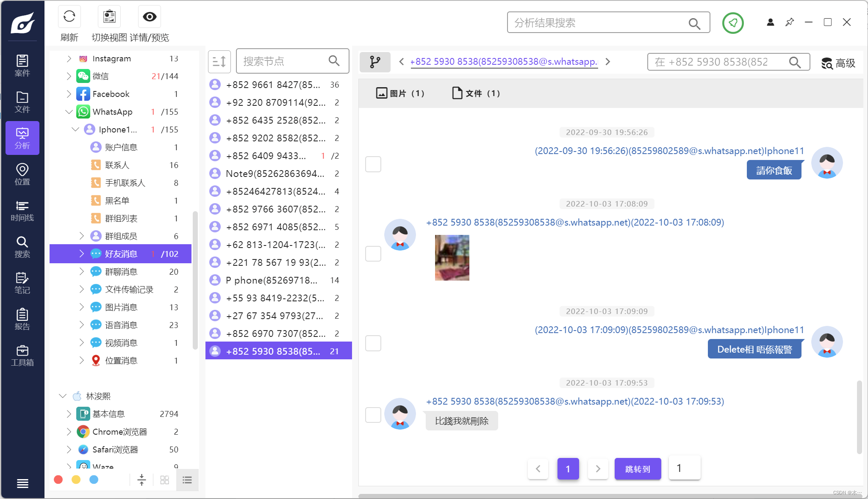Click the green location pin circle icon
This screenshot has height=499, width=868.
[x=733, y=23]
